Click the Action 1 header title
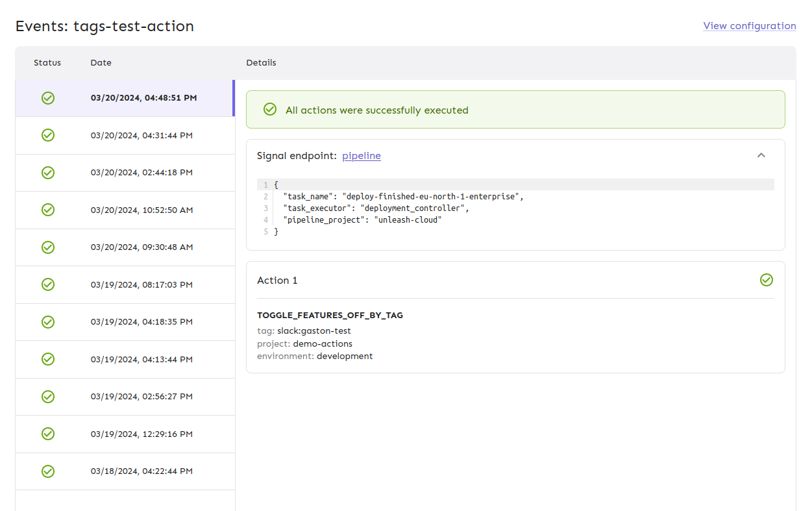The image size is (812, 511). (x=277, y=280)
